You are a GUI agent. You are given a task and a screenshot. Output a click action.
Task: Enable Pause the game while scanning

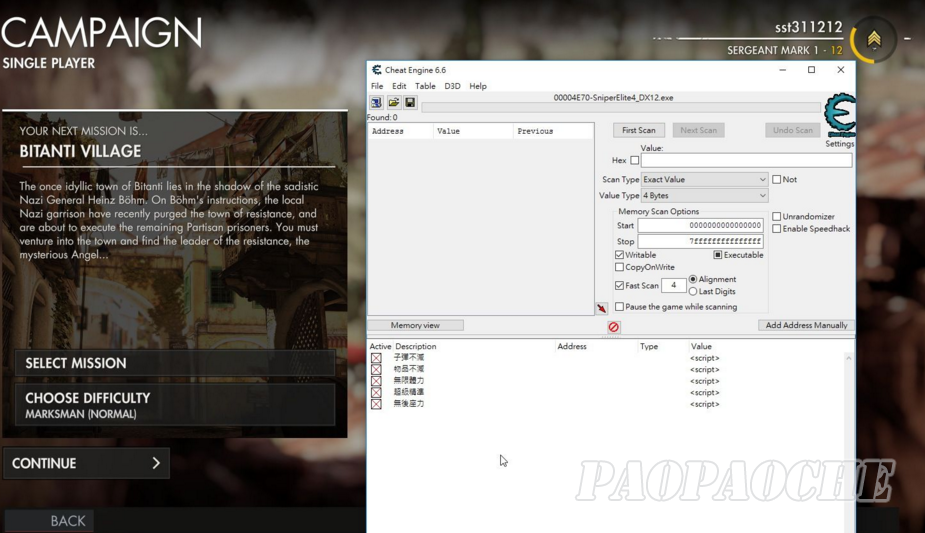pyautogui.click(x=619, y=307)
